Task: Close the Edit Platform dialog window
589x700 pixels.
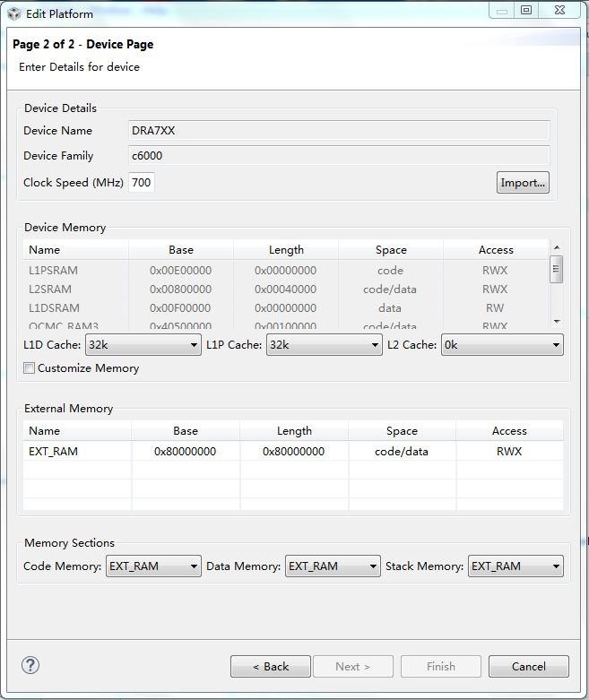Action: tap(560, 10)
